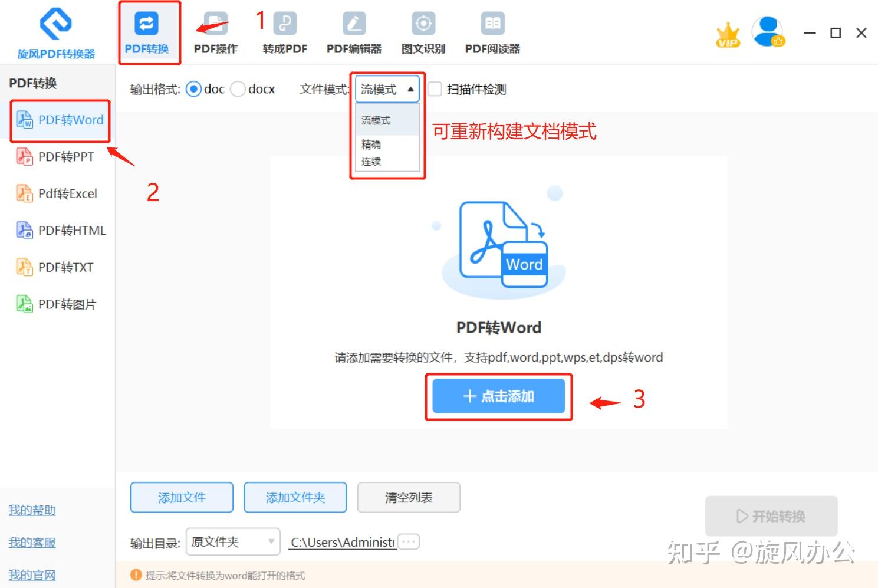Viewport: 878px width, 588px height.
Task: Click the VIP crown icon
Action: pyautogui.click(x=728, y=35)
